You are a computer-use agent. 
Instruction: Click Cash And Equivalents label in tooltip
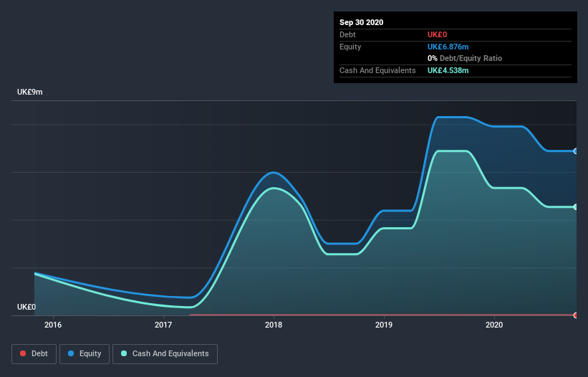[377, 70]
